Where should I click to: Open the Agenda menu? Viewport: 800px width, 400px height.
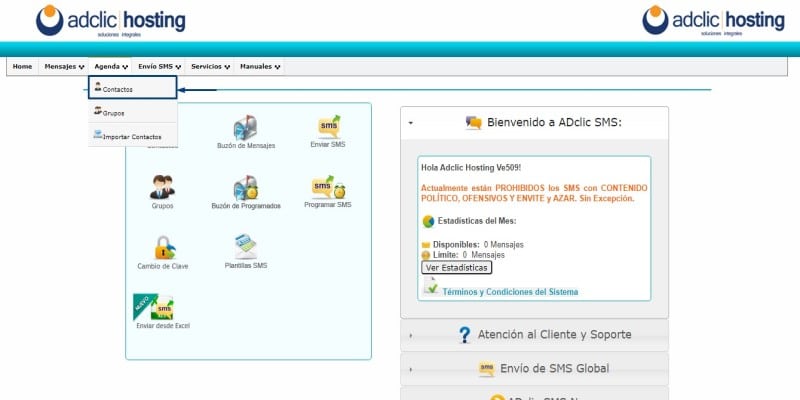click(x=110, y=67)
